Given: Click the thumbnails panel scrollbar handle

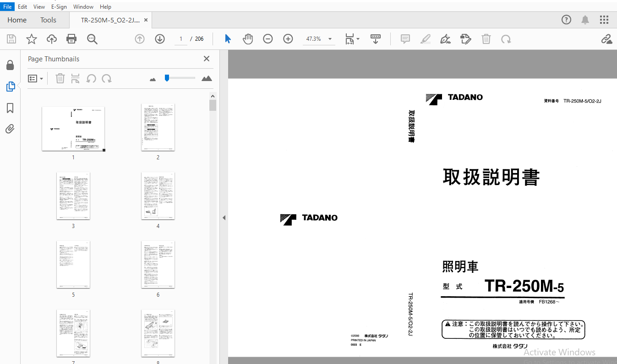Looking at the screenshot, I should tap(213, 105).
